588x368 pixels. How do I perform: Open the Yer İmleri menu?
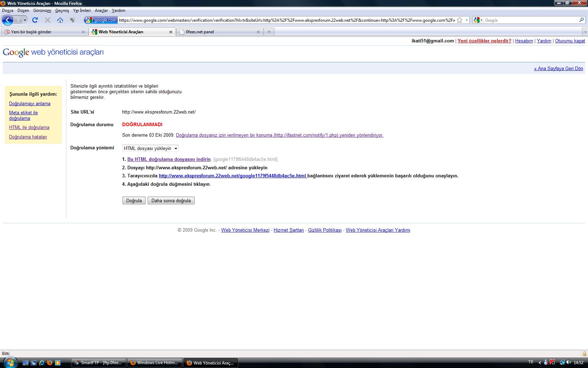82,11
